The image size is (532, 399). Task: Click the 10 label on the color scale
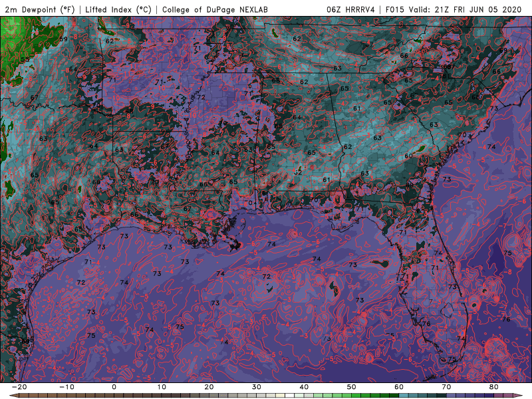(x=162, y=387)
